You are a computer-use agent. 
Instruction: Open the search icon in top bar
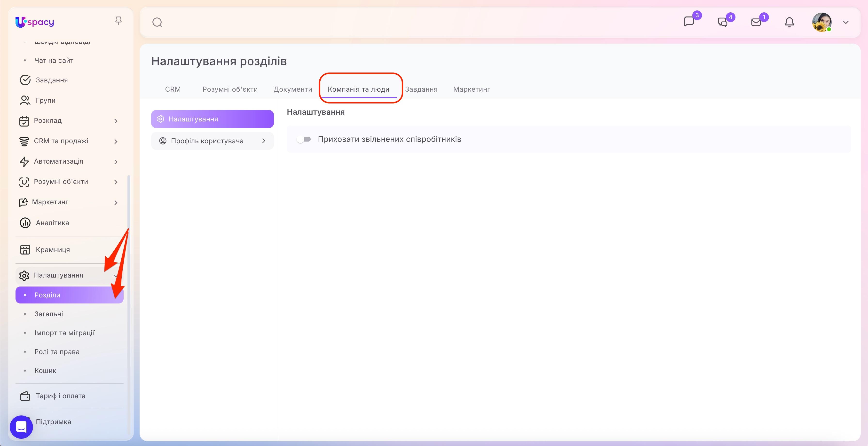point(157,23)
